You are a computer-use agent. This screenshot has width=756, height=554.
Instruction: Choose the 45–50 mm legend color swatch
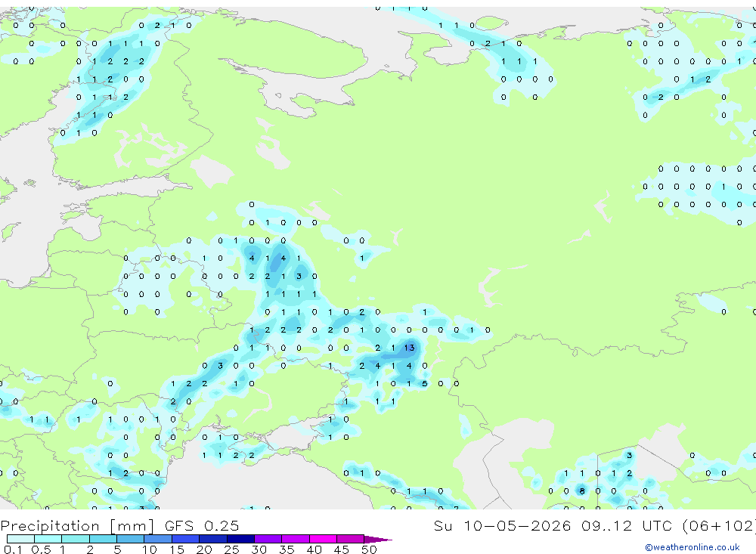(350, 539)
